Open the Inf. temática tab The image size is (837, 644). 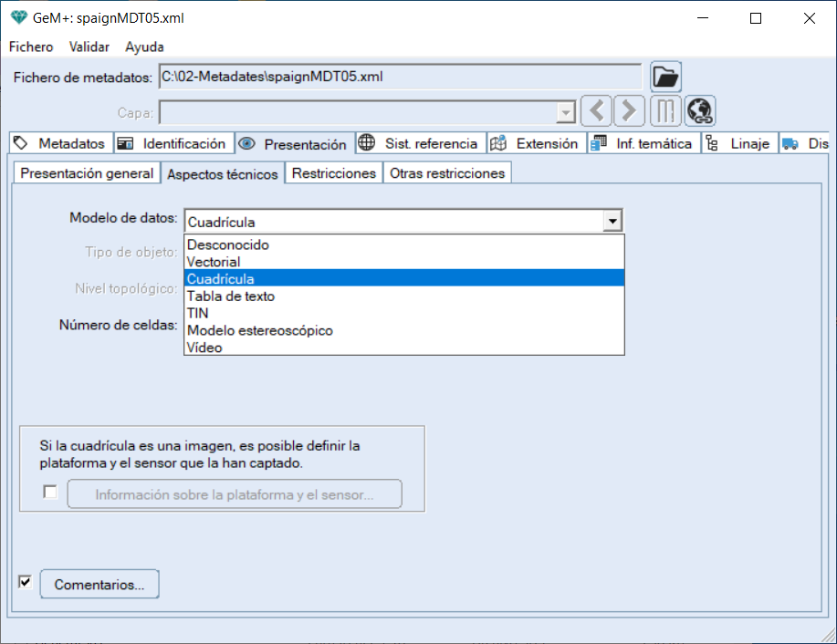643,143
